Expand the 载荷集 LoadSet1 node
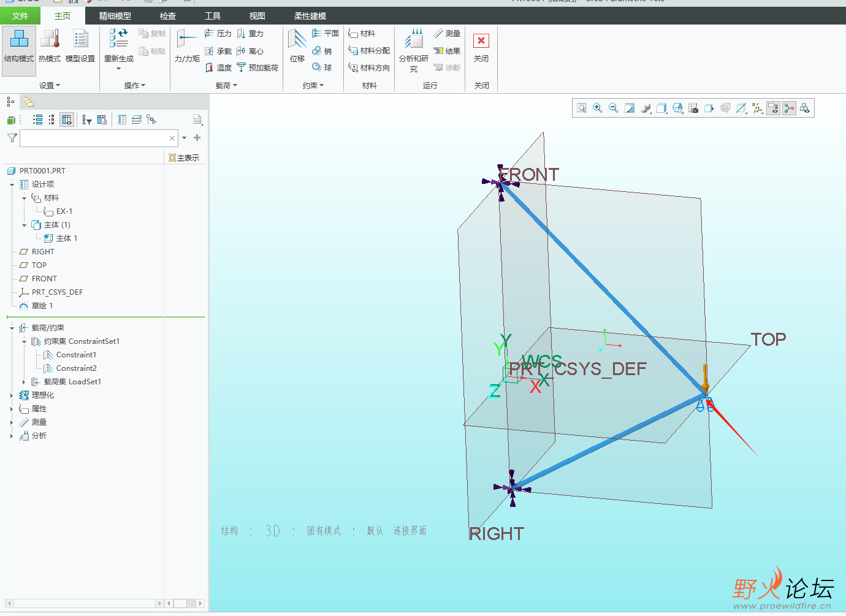Viewport: 846px width, 616px height. [24, 382]
